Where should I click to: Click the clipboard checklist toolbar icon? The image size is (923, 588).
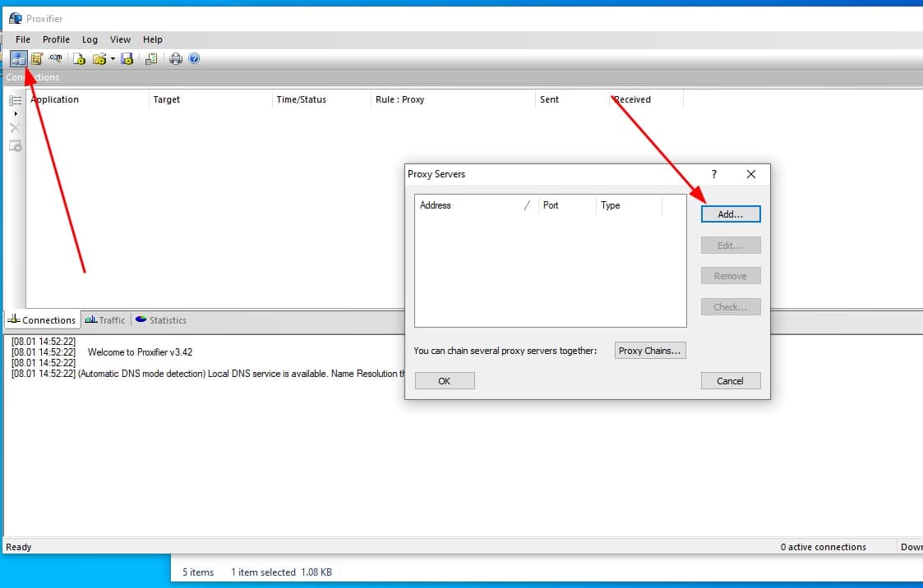[150, 58]
